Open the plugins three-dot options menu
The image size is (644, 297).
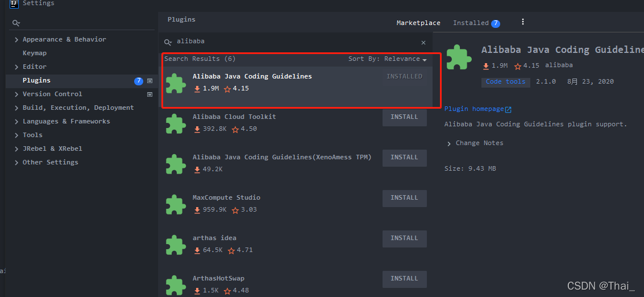coord(523,22)
